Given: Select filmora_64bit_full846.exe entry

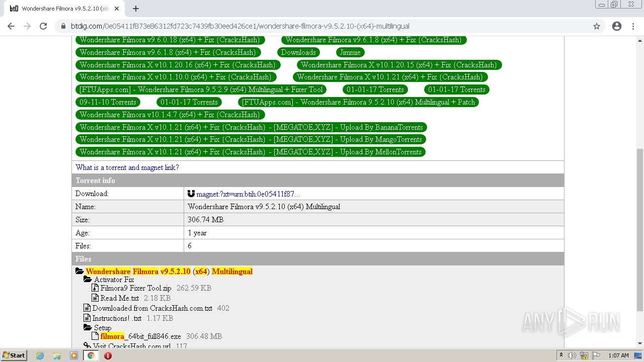Looking at the screenshot, I should click(x=141, y=336).
